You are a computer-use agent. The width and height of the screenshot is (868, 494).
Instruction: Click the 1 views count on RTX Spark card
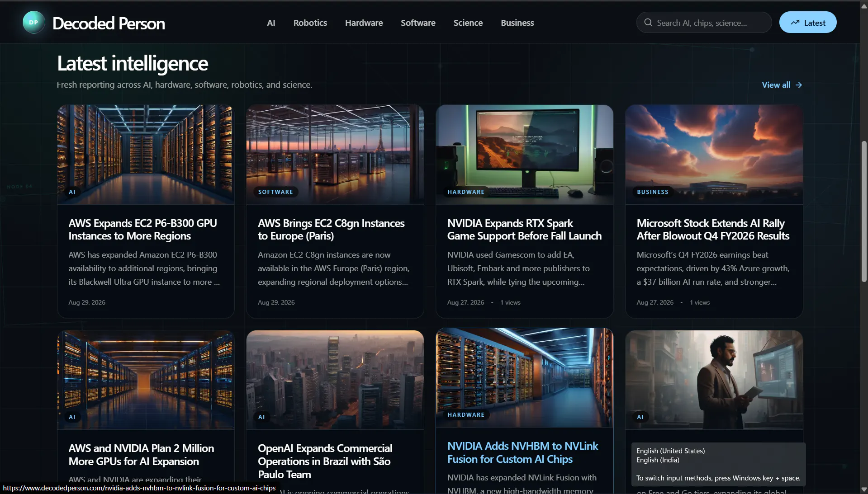(510, 302)
